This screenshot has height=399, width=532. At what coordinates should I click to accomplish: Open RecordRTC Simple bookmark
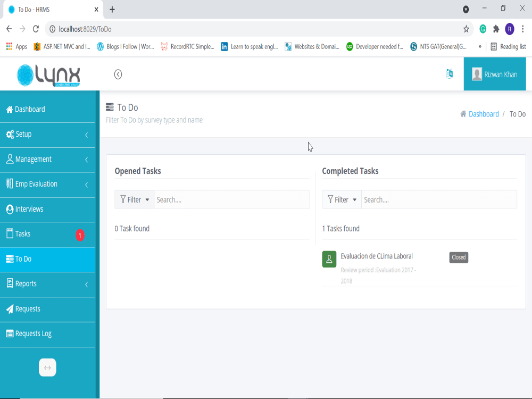tap(188, 46)
